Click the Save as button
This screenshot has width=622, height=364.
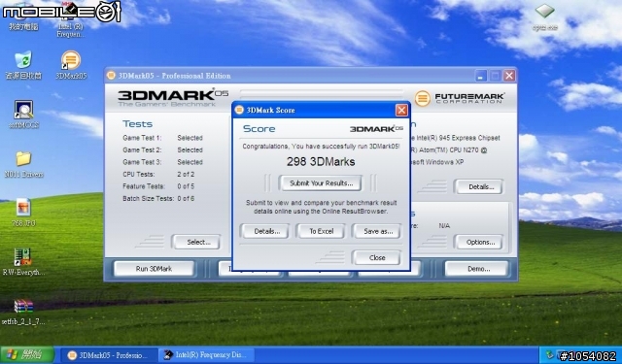click(x=378, y=231)
